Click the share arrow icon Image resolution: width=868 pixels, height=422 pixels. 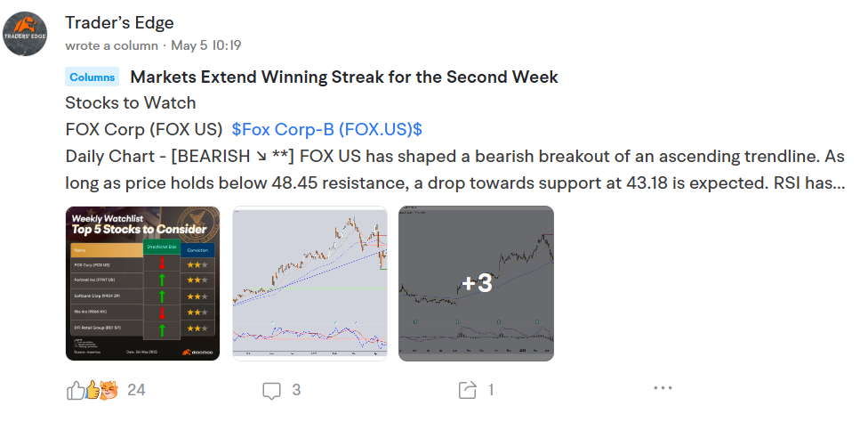(467, 391)
